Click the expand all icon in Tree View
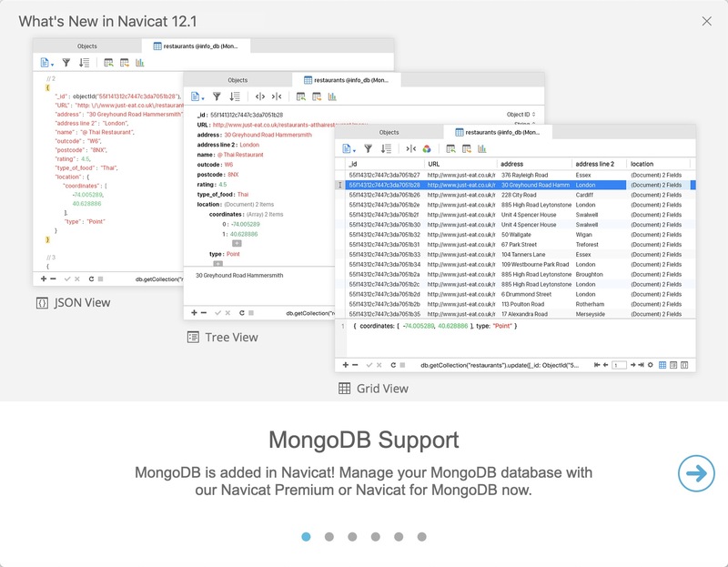 coord(260,96)
